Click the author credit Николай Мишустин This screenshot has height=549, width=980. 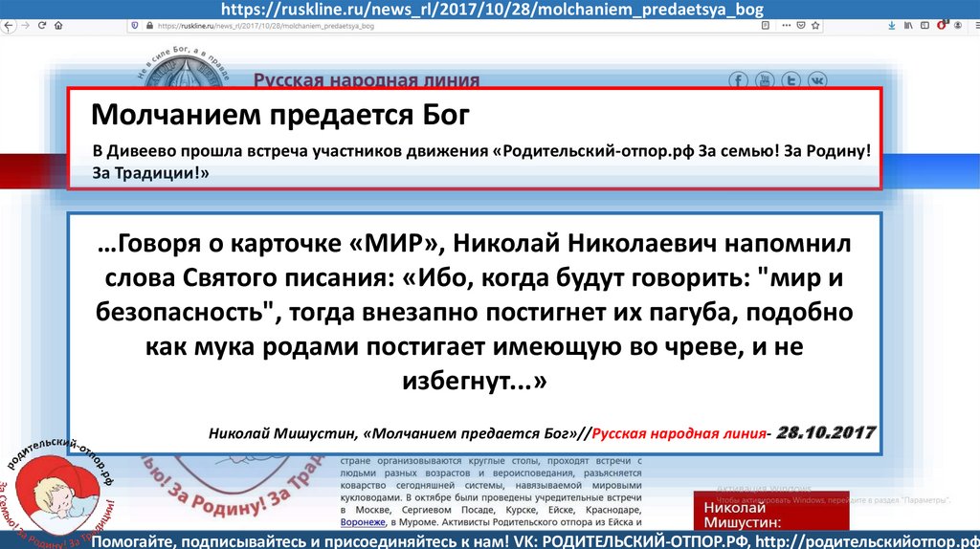tap(282, 433)
